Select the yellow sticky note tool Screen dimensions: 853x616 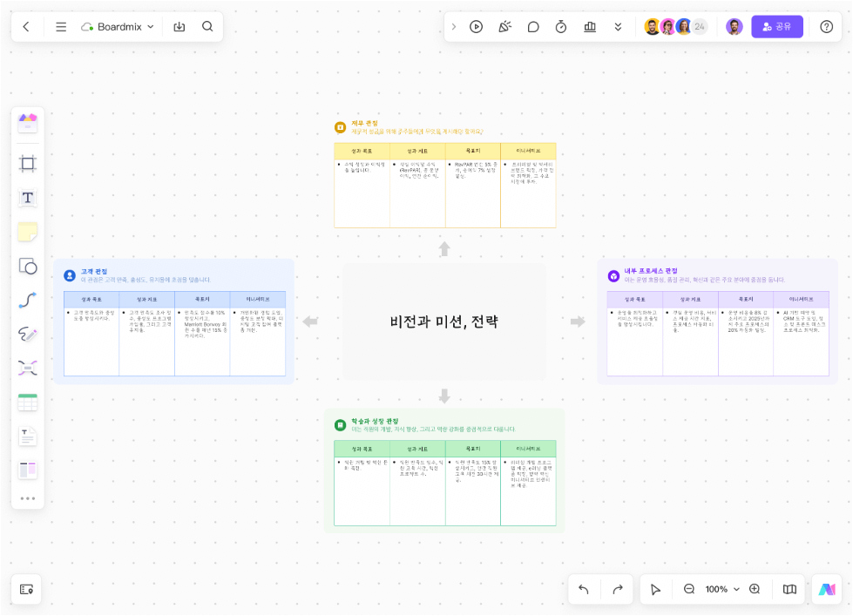coord(28,232)
